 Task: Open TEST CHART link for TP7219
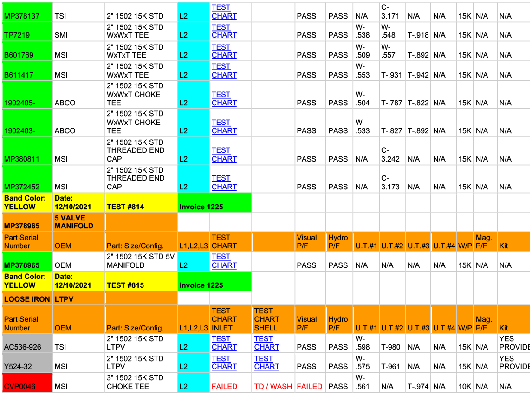[224, 31]
